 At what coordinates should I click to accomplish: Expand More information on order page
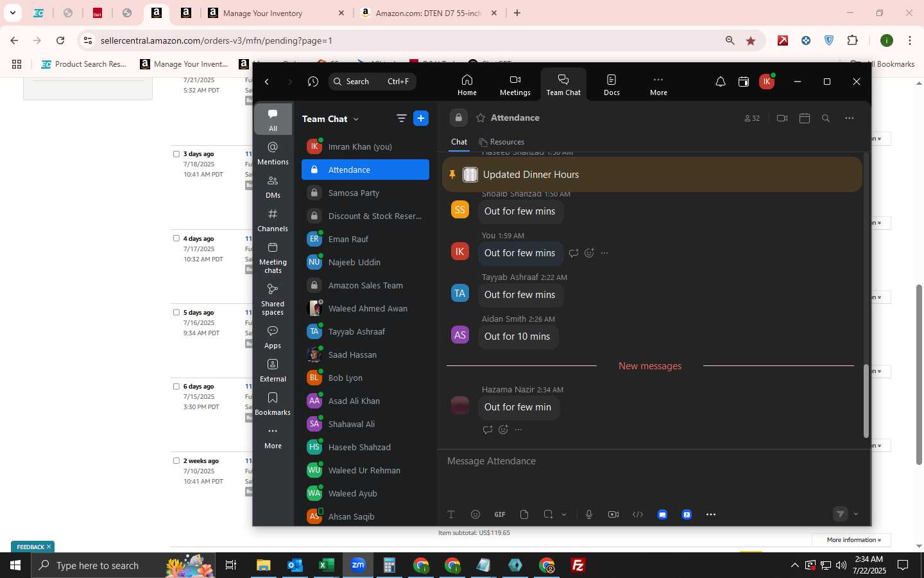click(x=851, y=540)
